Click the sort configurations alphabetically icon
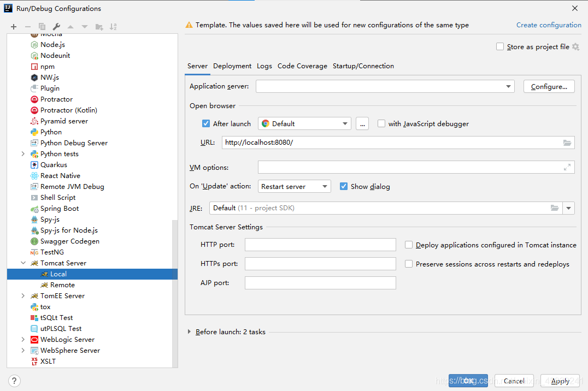Screen dimensions: 588x391 (113, 27)
